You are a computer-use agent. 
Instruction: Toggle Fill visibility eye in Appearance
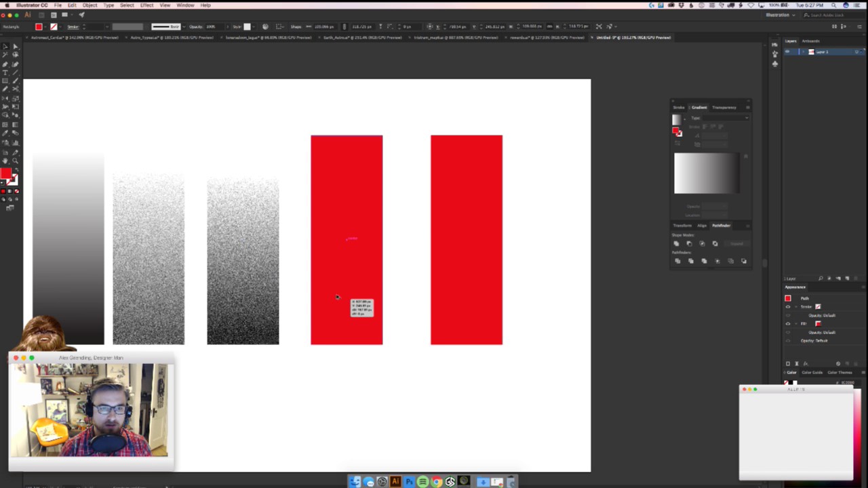(x=788, y=324)
